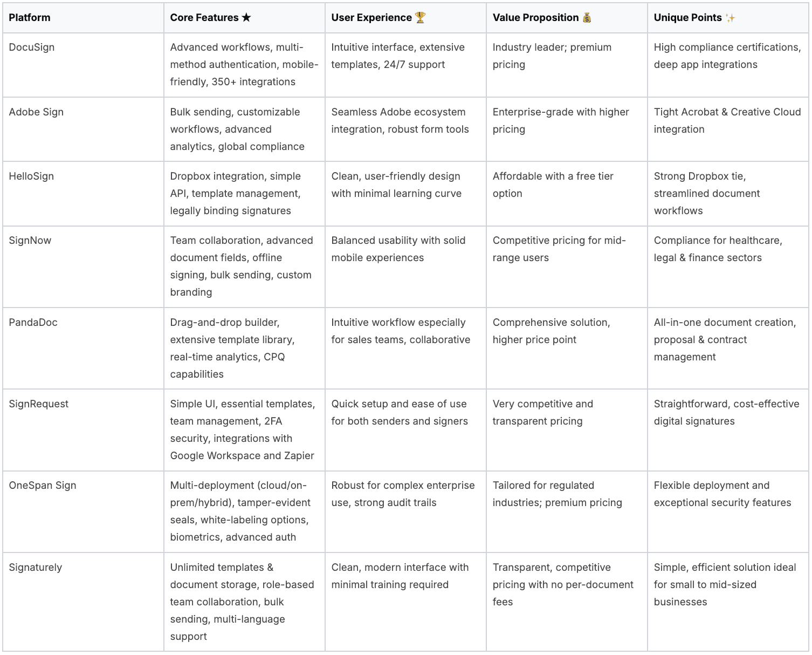Select the OneSpan Sign row name

(x=43, y=486)
